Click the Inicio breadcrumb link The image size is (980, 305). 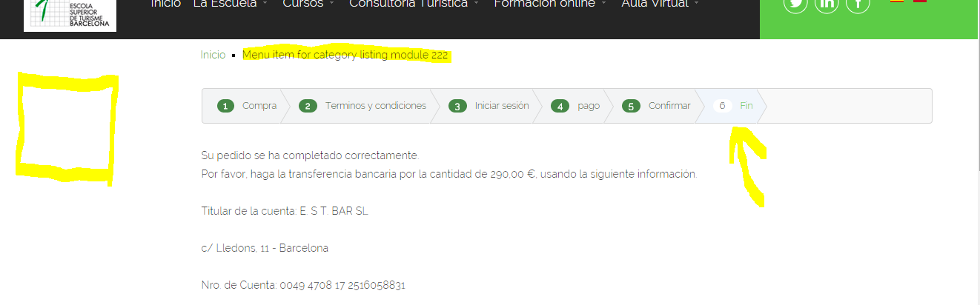pyautogui.click(x=213, y=56)
